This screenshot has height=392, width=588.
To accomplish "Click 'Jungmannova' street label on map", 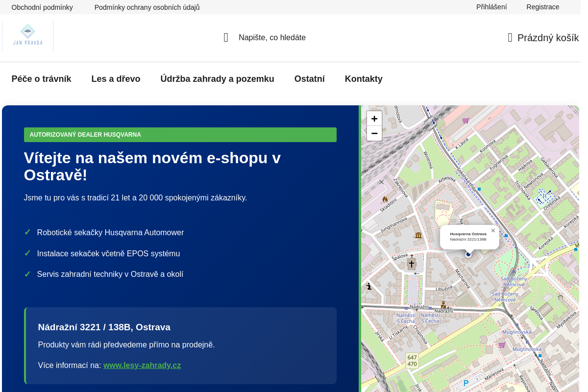I will tap(394, 224).
